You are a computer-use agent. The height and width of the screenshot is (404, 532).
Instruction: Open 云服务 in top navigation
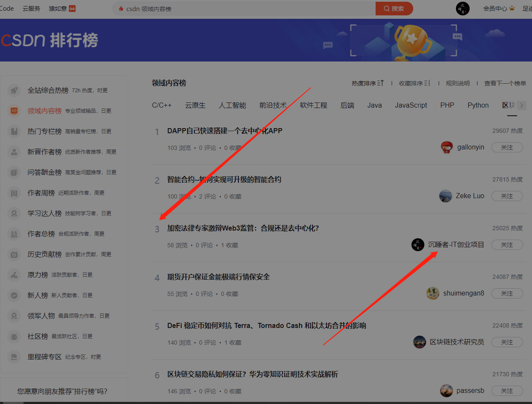[x=32, y=9]
